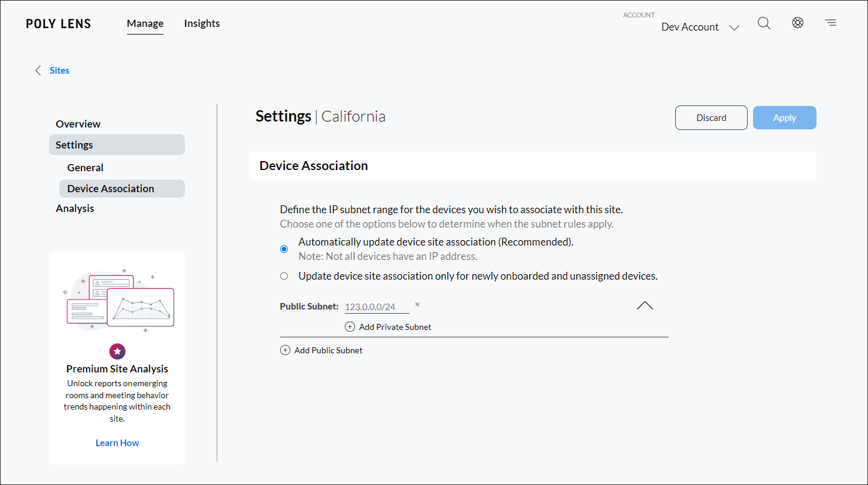868x485 pixels.
Task: Click the Public Subnet input field
Action: 377,307
